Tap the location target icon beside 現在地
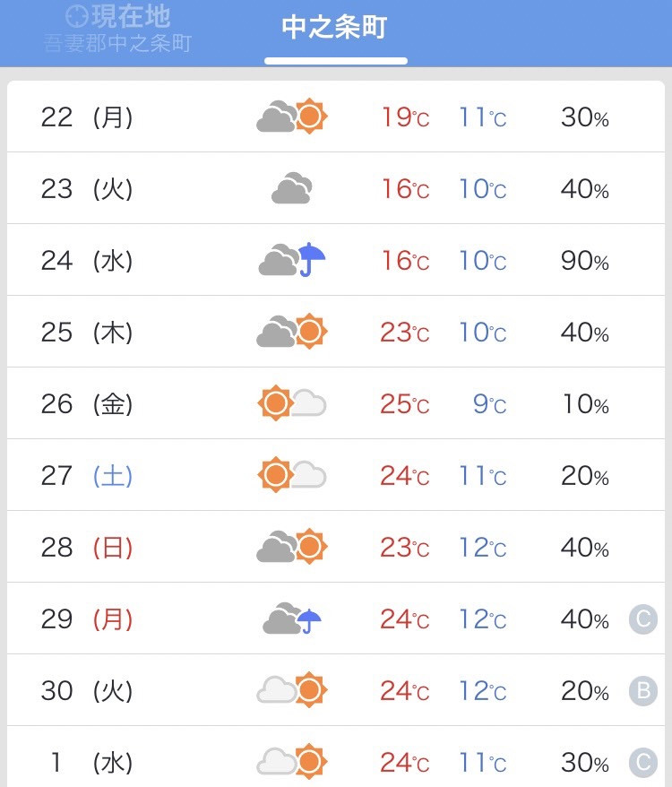The height and width of the screenshot is (787, 672). tap(77, 16)
